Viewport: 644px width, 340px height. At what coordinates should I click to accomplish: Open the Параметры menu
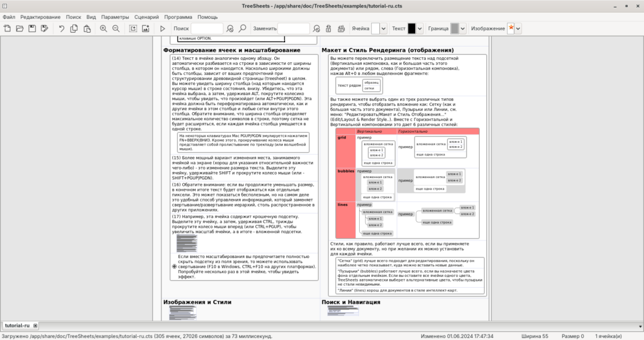coord(115,17)
